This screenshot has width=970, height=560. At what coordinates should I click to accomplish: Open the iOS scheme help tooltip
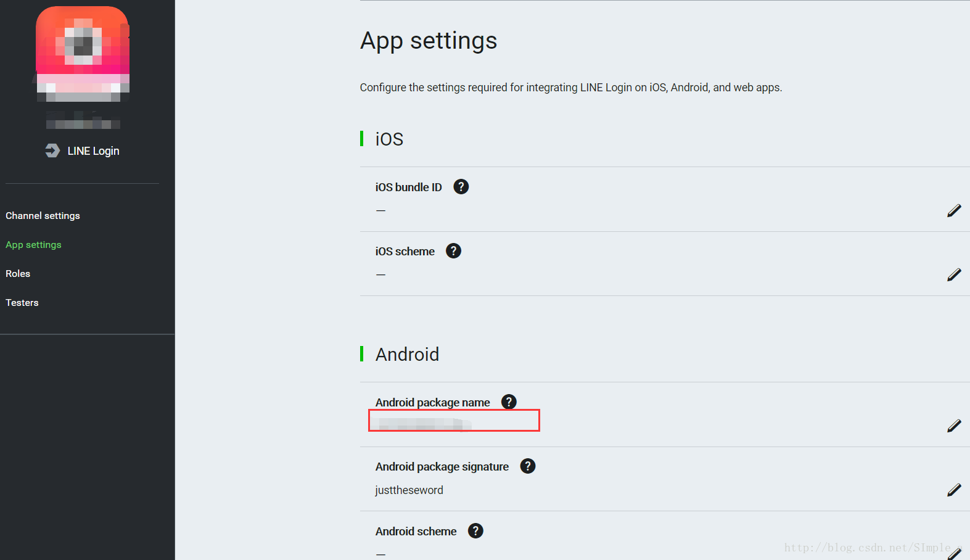(x=454, y=251)
